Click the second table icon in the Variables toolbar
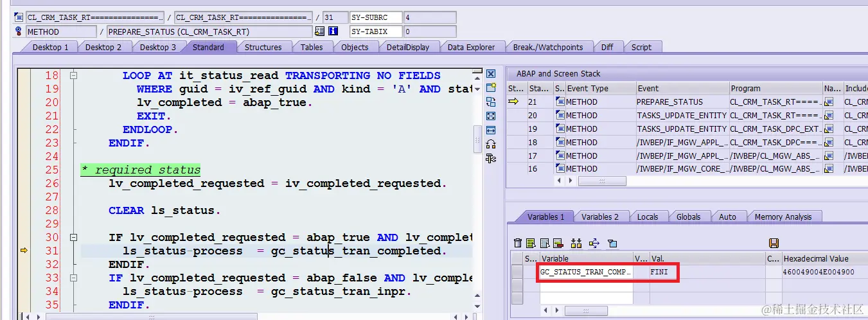This screenshot has width=868, height=320. 544,243
